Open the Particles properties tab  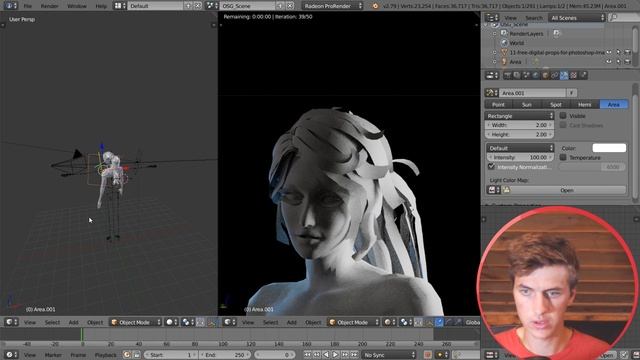click(x=583, y=76)
